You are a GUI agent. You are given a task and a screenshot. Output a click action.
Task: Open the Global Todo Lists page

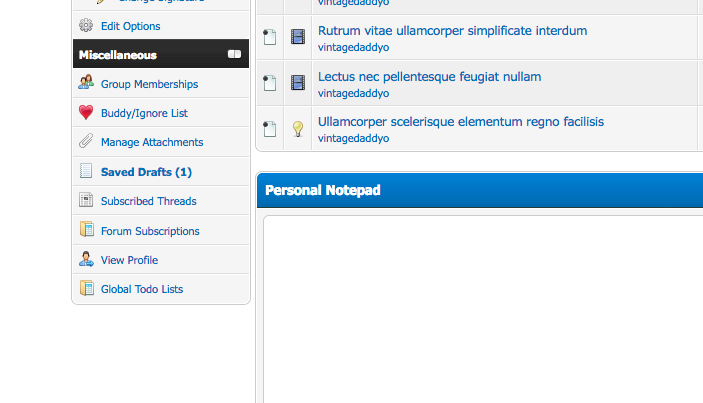[x=142, y=289]
